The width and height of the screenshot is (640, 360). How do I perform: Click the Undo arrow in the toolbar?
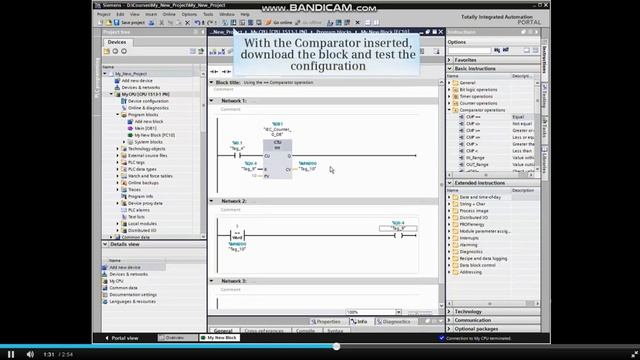click(x=197, y=22)
